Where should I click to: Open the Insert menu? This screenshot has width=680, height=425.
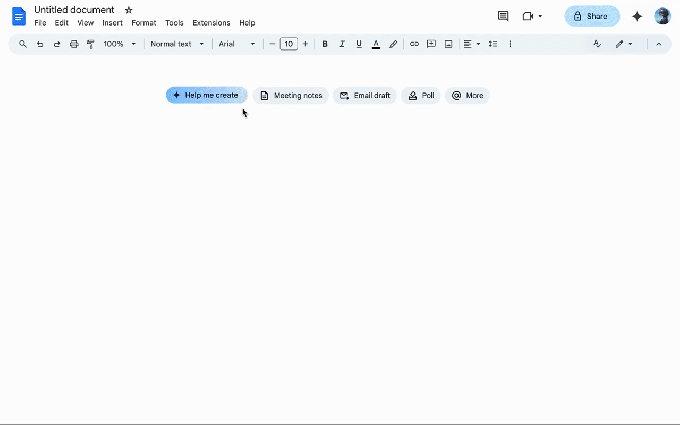click(x=112, y=23)
